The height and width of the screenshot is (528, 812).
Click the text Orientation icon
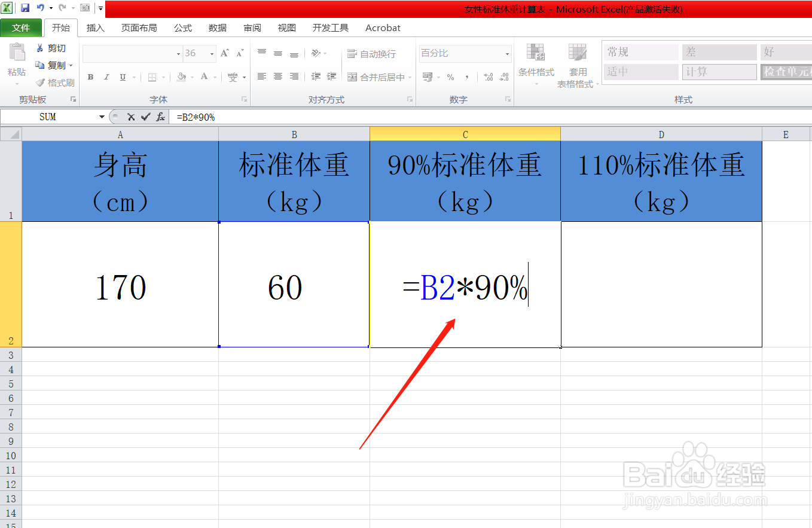pos(316,53)
